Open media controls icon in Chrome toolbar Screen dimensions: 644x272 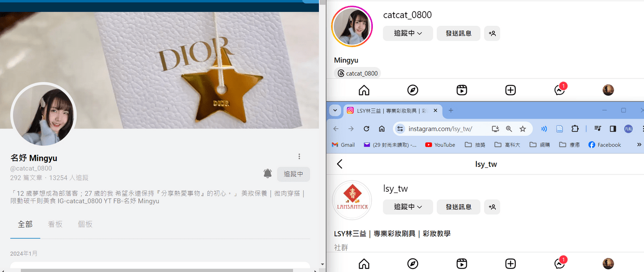(598, 129)
